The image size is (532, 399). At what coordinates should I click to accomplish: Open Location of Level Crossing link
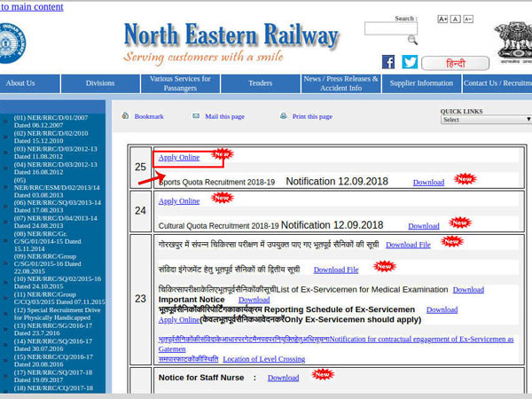tap(263, 359)
